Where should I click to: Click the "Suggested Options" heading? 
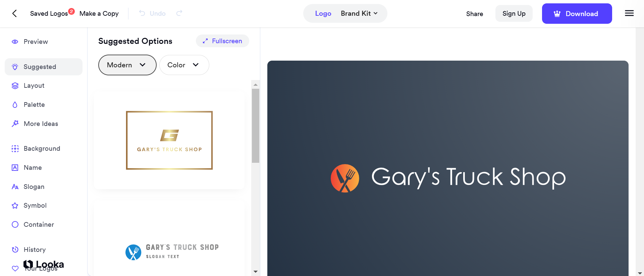point(135,41)
